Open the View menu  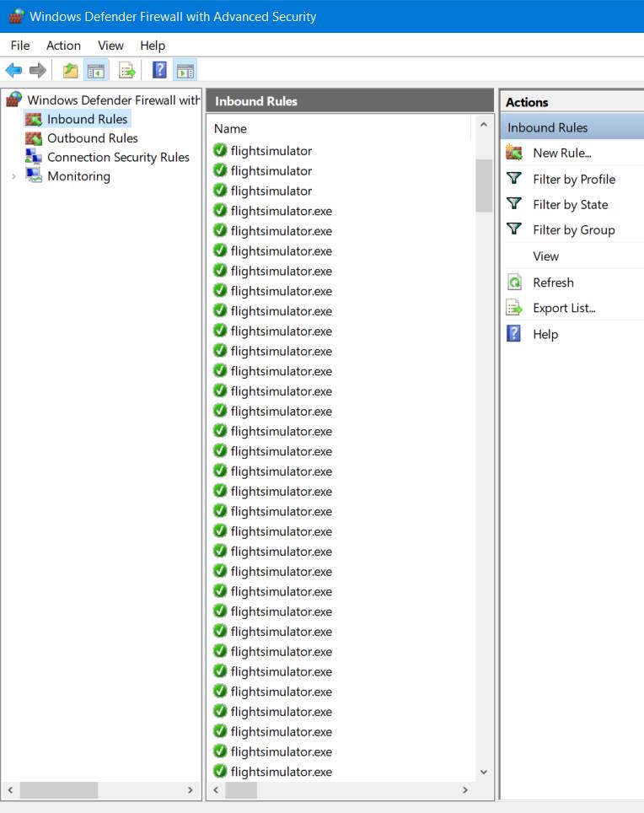[x=111, y=46]
